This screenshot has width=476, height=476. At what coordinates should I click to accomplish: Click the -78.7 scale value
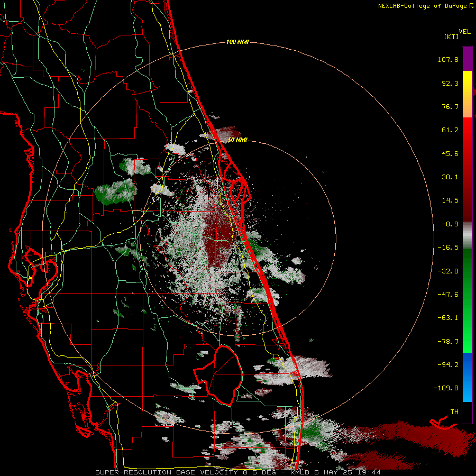(x=448, y=342)
